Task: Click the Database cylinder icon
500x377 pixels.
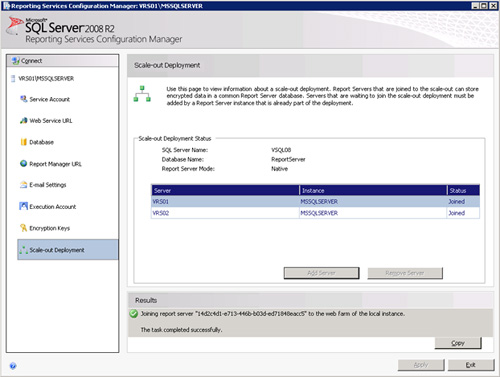Action: click(23, 142)
